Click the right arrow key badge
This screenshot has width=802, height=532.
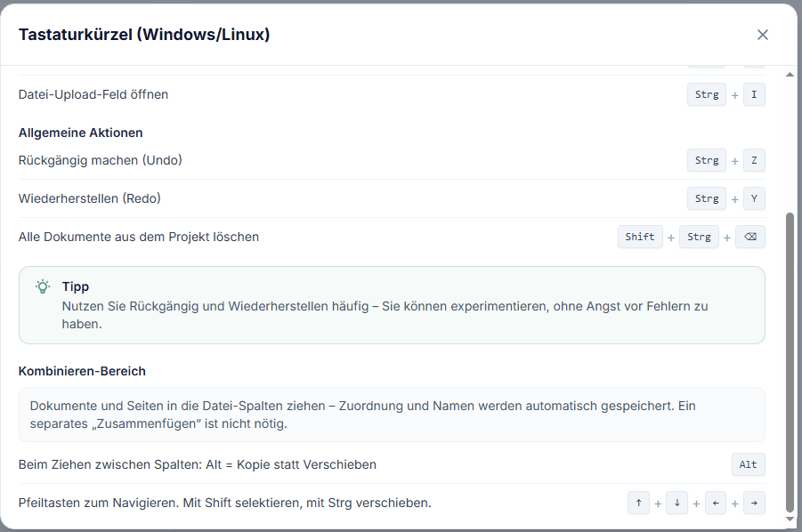click(x=754, y=504)
